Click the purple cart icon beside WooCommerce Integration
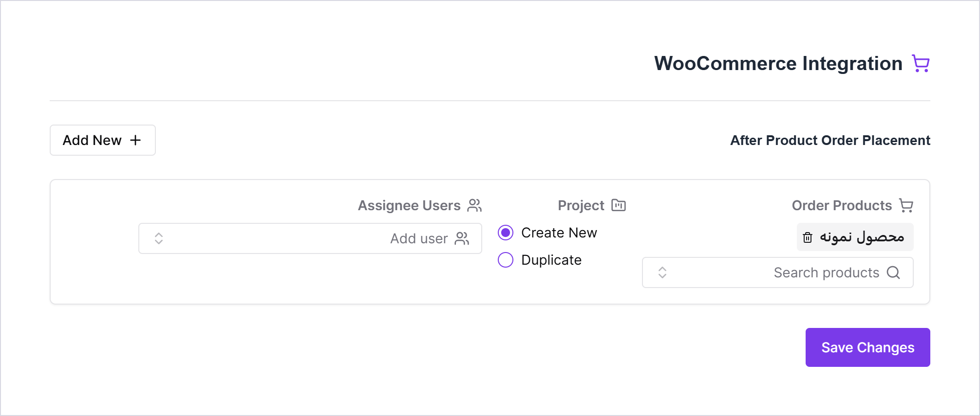Viewport: 980px width, 416px height. pos(921,64)
